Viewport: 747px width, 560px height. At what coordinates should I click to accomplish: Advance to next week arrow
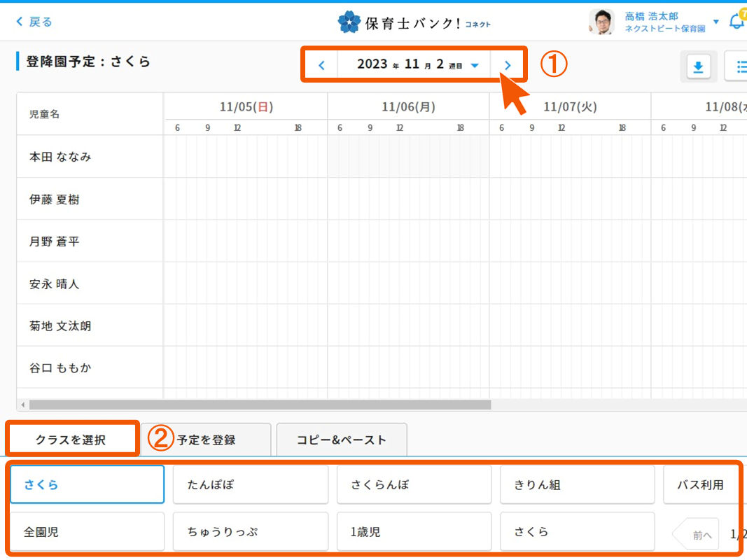click(x=508, y=65)
